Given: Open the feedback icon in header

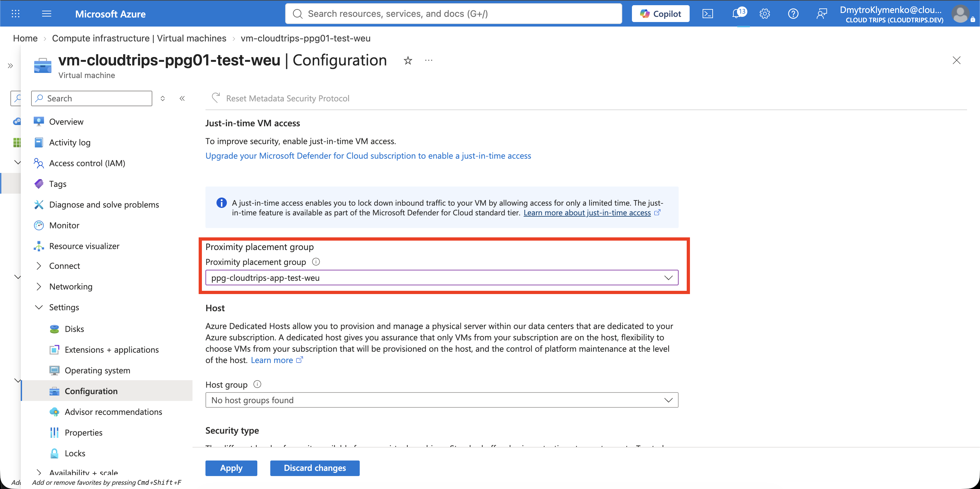Looking at the screenshot, I should [x=822, y=14].
